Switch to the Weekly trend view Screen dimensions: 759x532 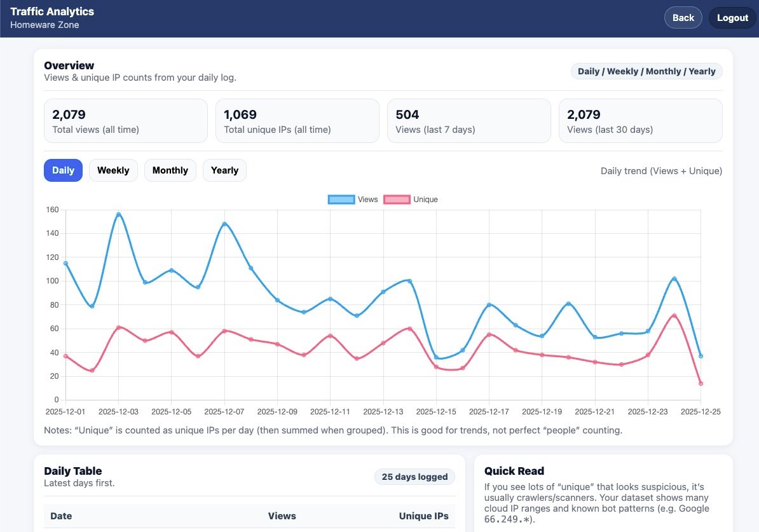(113, 170)
